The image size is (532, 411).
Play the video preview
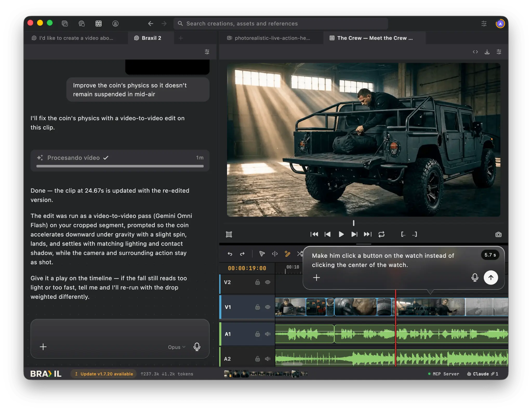click(x=341, y=234)
